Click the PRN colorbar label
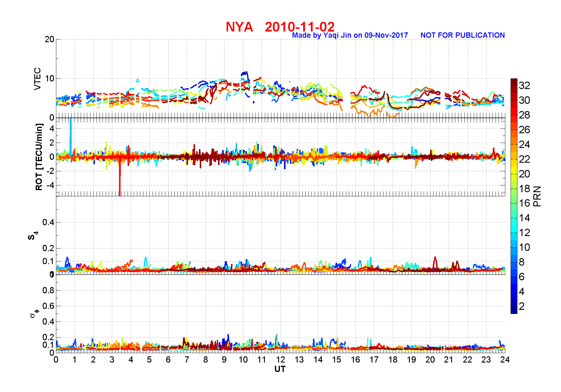This screenshot has height=392, width=561. coord(537,196)
